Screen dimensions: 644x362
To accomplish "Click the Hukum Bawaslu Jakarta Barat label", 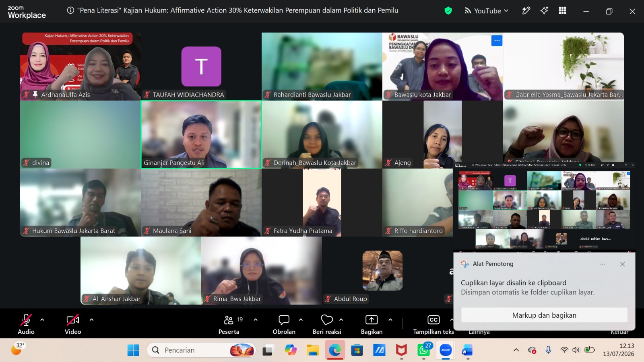I will coord(73,231).
